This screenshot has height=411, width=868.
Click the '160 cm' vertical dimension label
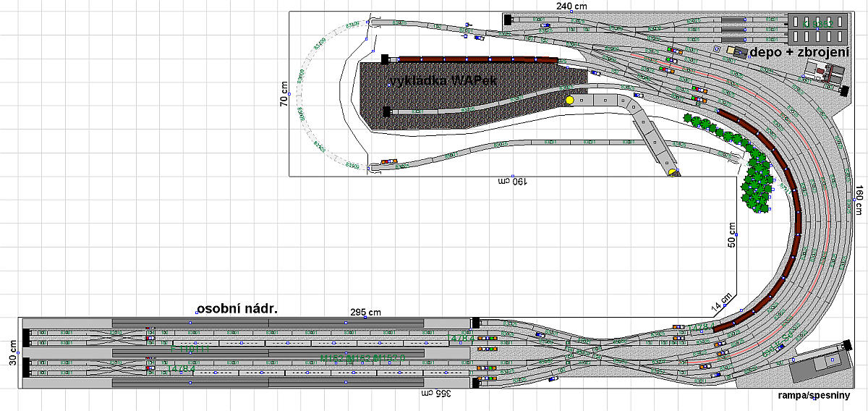[859, 200]
